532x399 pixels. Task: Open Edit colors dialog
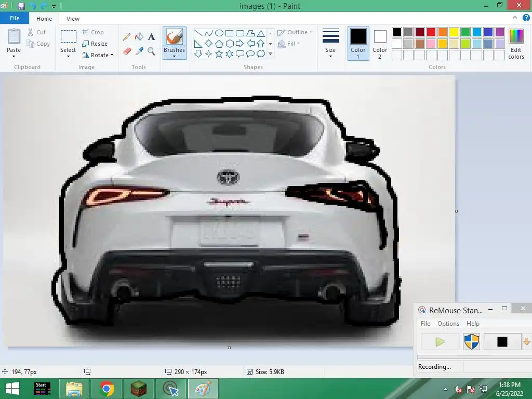516,44
